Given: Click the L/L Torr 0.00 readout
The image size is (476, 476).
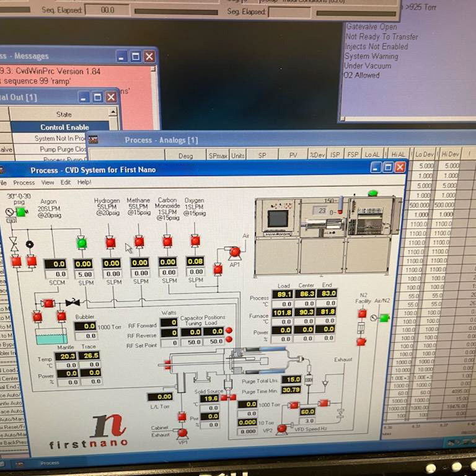Looking at the screenshot, I should tap(160, 397).
